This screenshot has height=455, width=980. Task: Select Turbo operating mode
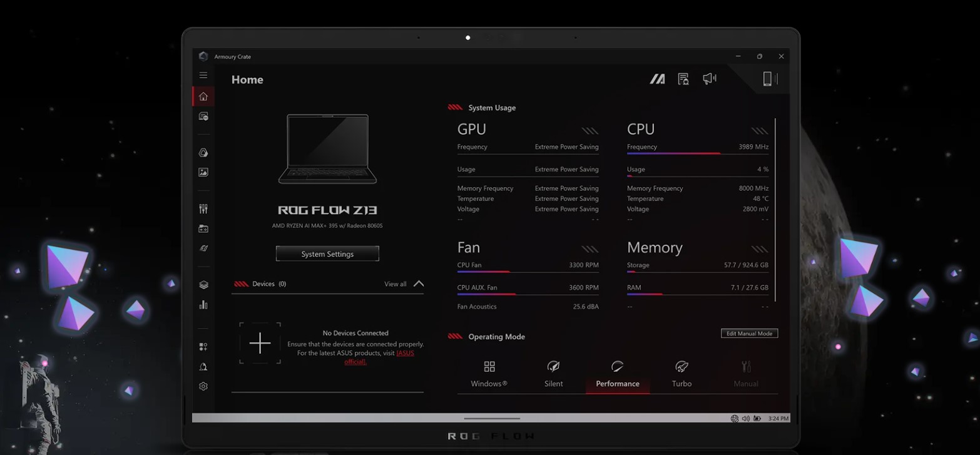click(681, 374)
